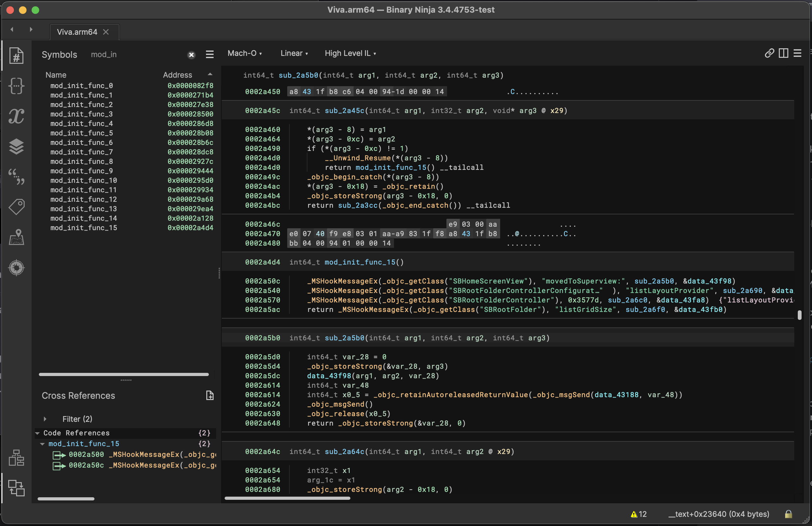Image resolution: width=812 pixels, height=526 pixels.
Task: Open the High Level IL dropdown
Action: click(350, 53)
